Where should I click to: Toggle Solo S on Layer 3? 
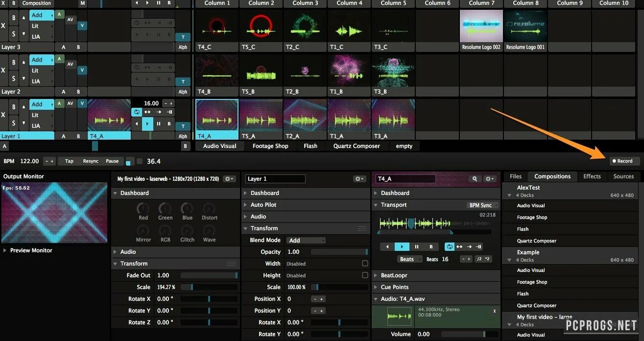point(14,33)
